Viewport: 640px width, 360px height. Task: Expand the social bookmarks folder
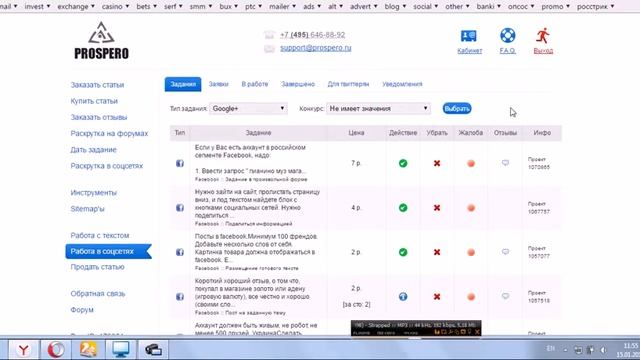tap(425, 7)
